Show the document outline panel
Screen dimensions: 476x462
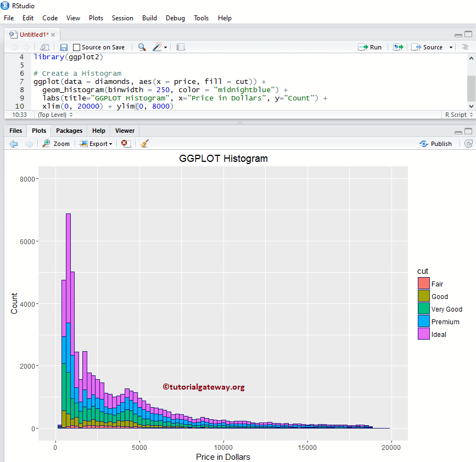(x=466, y=47)
